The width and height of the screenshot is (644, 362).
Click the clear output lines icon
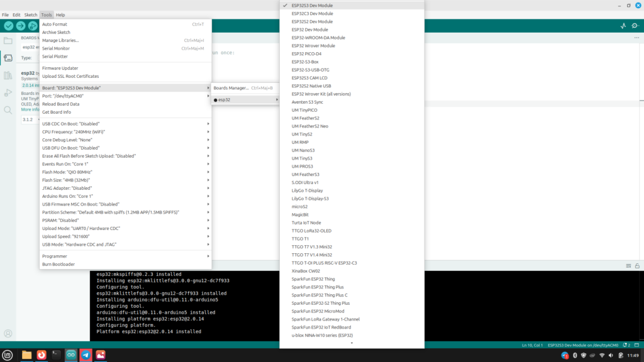click(x=628, y=266)
